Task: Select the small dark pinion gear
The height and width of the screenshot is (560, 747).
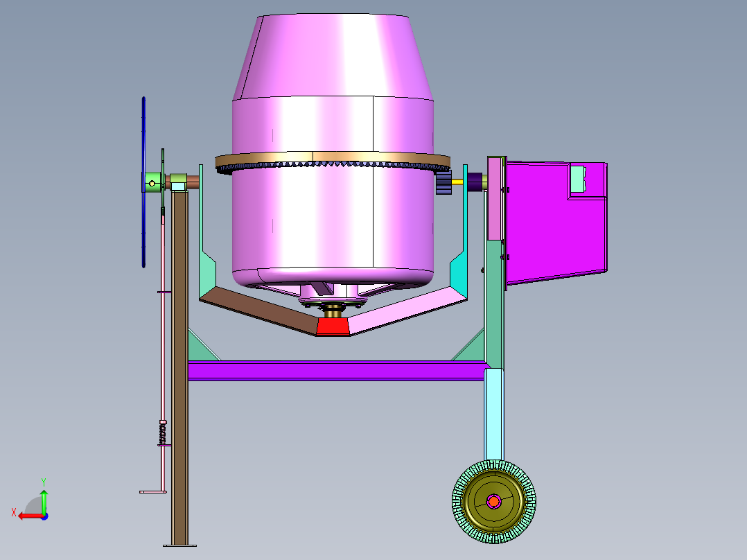Action: [x=443, y=182]
